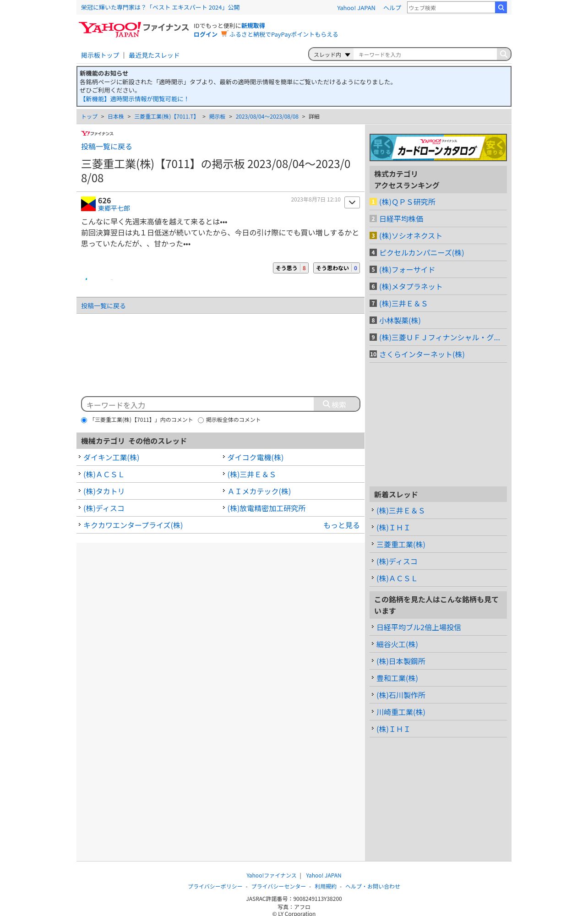The image size is (588, 916).
Task: Click footer ヘルプ・お問い合わせ link
Action: [373, 886]
